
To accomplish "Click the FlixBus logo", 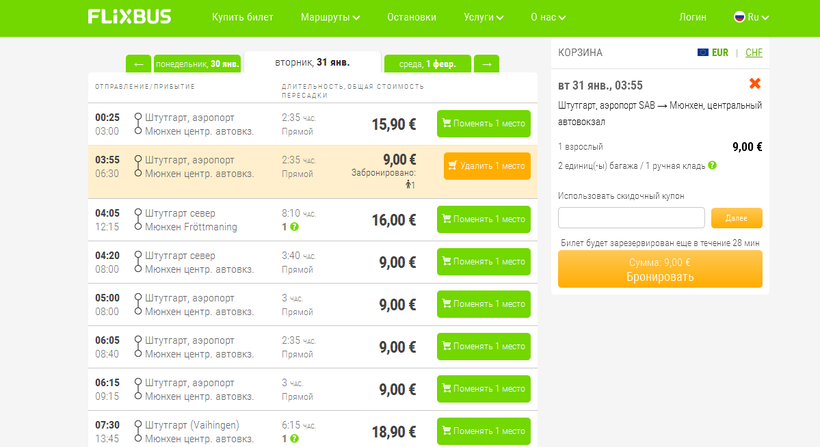I will [128, 17].
